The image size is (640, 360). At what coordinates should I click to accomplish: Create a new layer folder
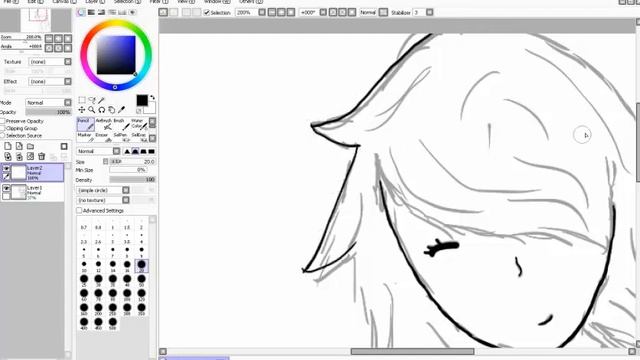pyautogui.click(x=31, y=146)
